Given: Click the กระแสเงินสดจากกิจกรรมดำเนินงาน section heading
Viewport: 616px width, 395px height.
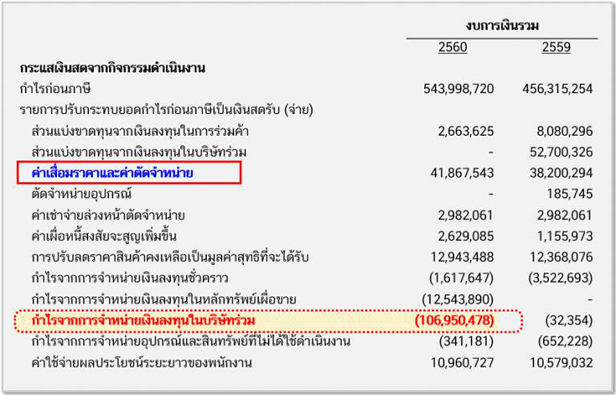Looking at the screenshot, I should [112, 68].
